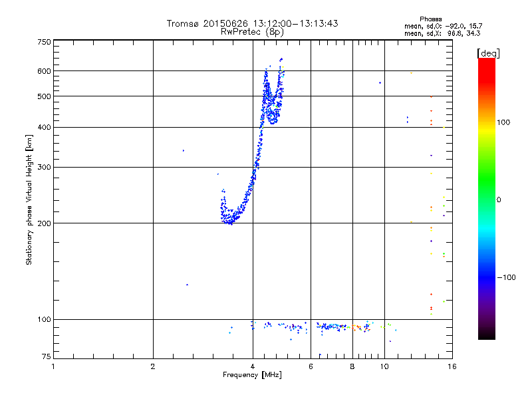Click the '750' y-axis tick label
Viewport: 532px width, 399px height.
point(45,42)
